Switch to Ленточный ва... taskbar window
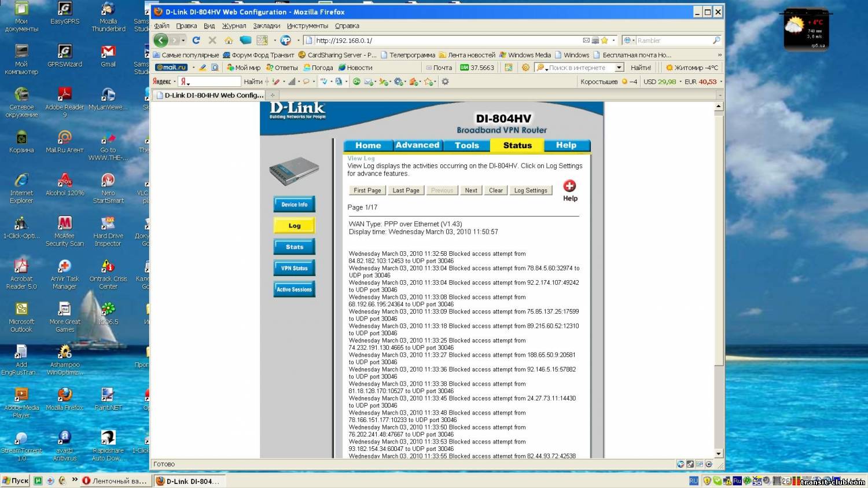Image resolution: width=868 pixels, height=488 pixels. pyautogui.click(x=115, y=480)
